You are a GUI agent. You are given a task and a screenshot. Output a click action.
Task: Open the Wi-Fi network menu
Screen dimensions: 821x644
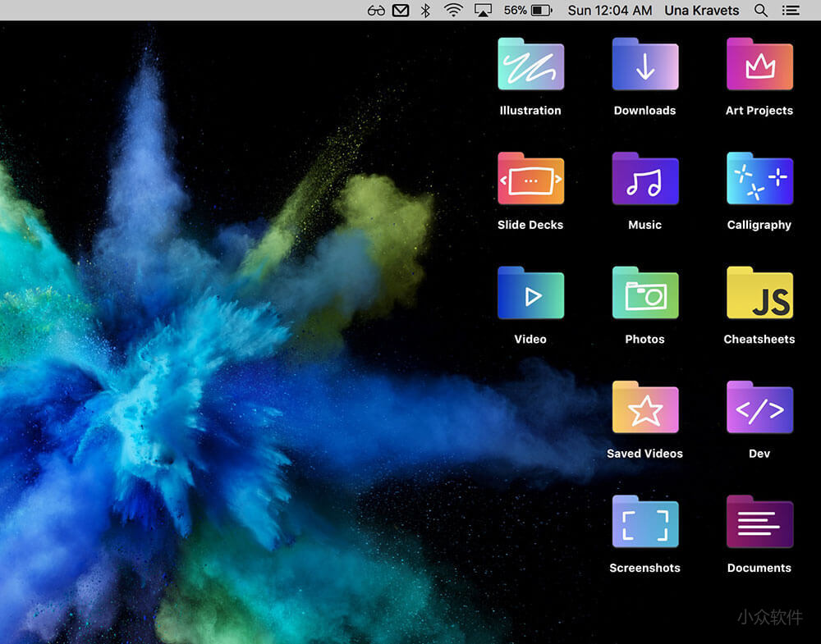pos(452,10)
